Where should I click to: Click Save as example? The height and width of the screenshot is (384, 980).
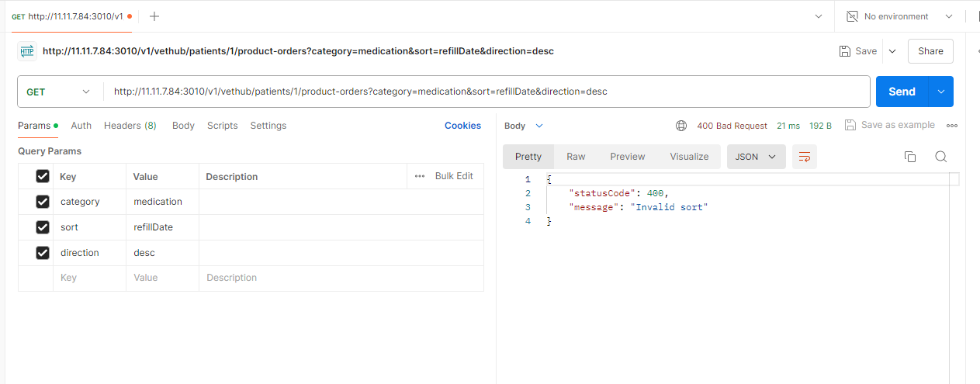click(x=898, y=125)
